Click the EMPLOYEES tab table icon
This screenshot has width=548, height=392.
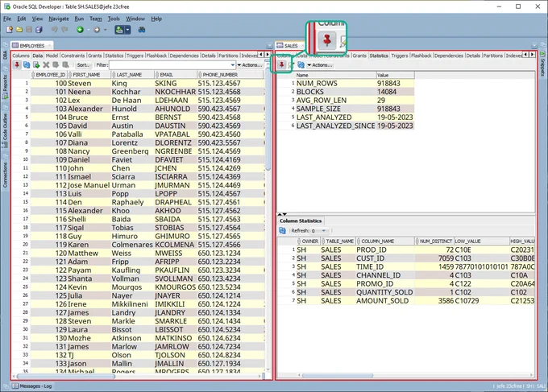tap(15, 45)
